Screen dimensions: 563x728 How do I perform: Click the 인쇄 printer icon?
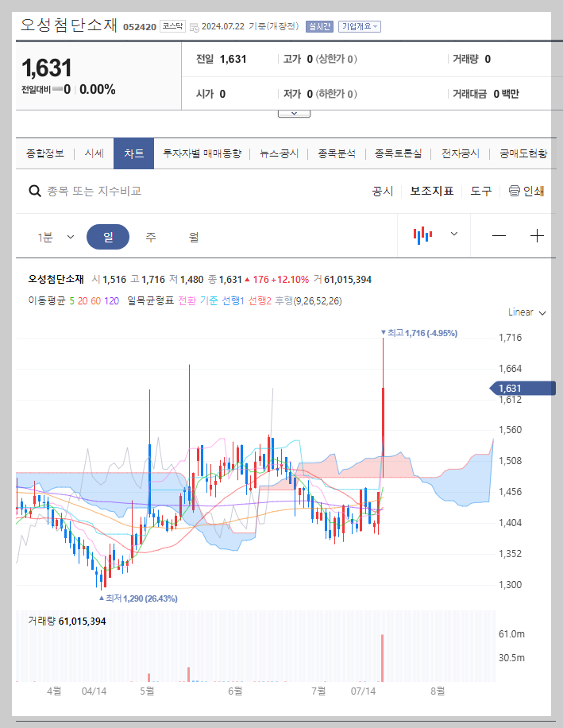coord(513,191)
